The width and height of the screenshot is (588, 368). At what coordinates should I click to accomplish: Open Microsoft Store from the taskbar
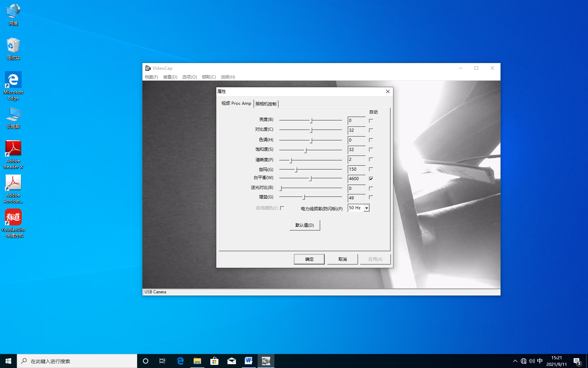point(214,361)
